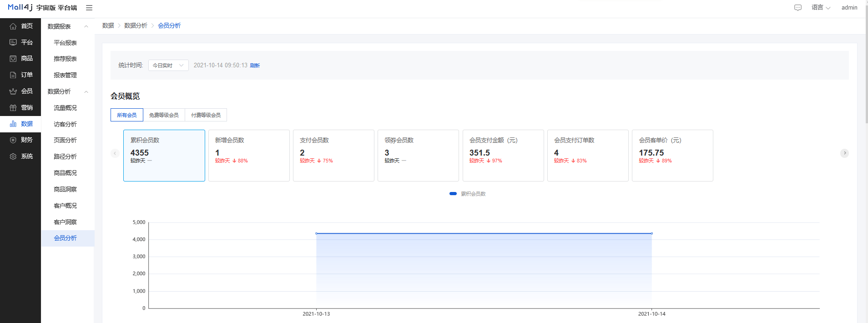868x323 pixels.
Task: Click the 数据 bar chart icon
Action: (13, 124)
